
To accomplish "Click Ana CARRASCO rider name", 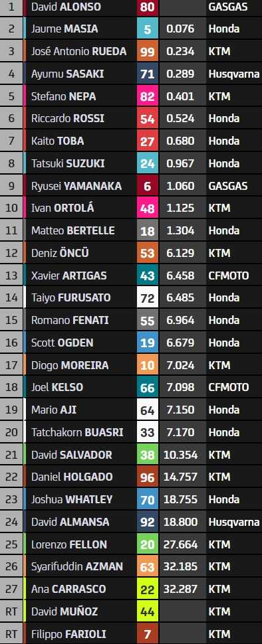I will [68, 589].
